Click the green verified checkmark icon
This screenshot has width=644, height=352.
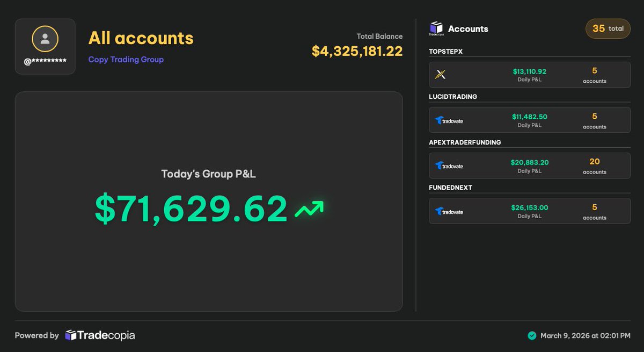pos(532,336)
